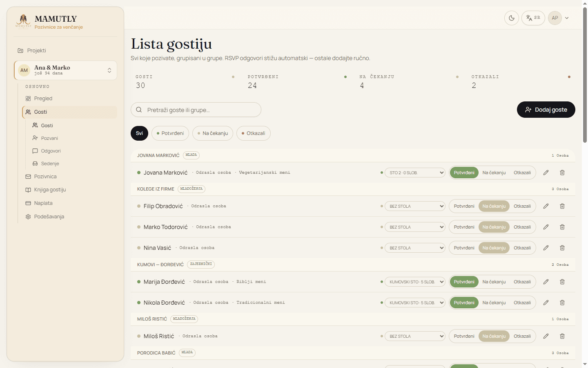Edit Miloš Ristić with pencil icon
The image size is (588, 368).
tap(546, 336)
